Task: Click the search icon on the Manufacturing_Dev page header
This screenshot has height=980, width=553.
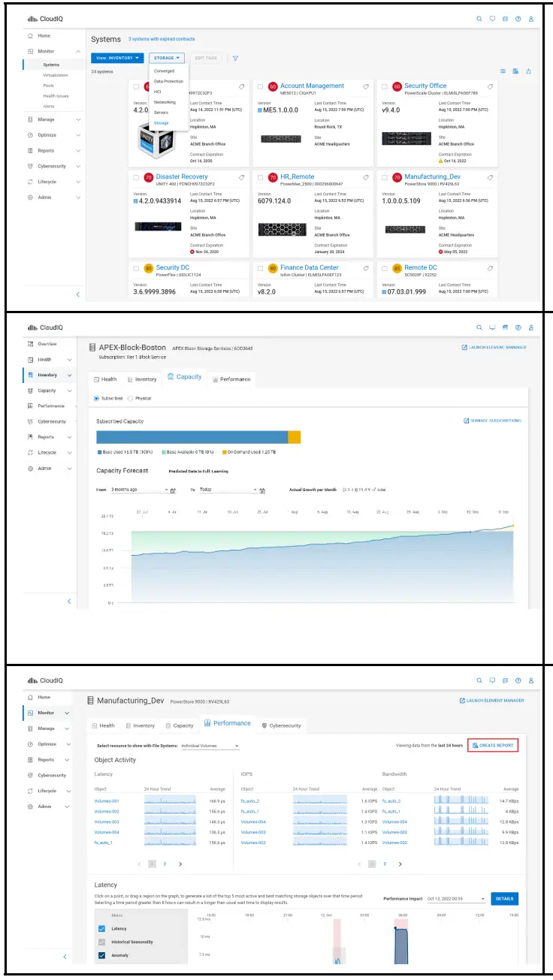Action: click(x=479, y=680)
